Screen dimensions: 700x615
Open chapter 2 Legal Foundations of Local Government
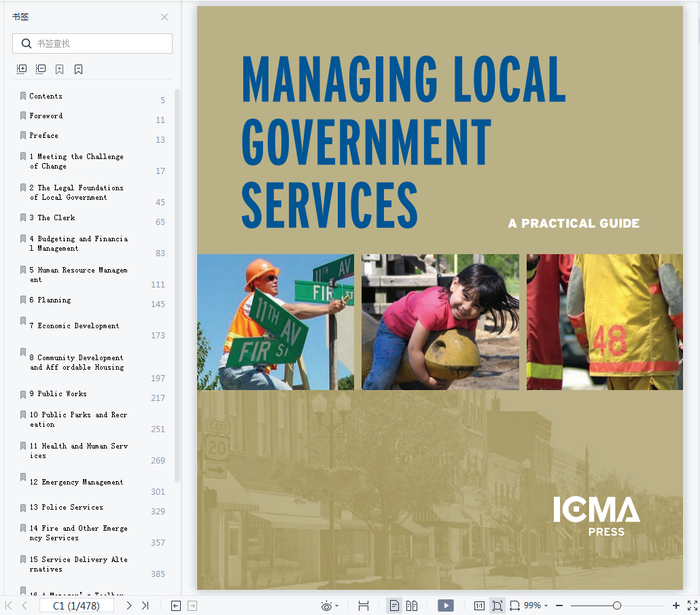click(x=76, y=192)
